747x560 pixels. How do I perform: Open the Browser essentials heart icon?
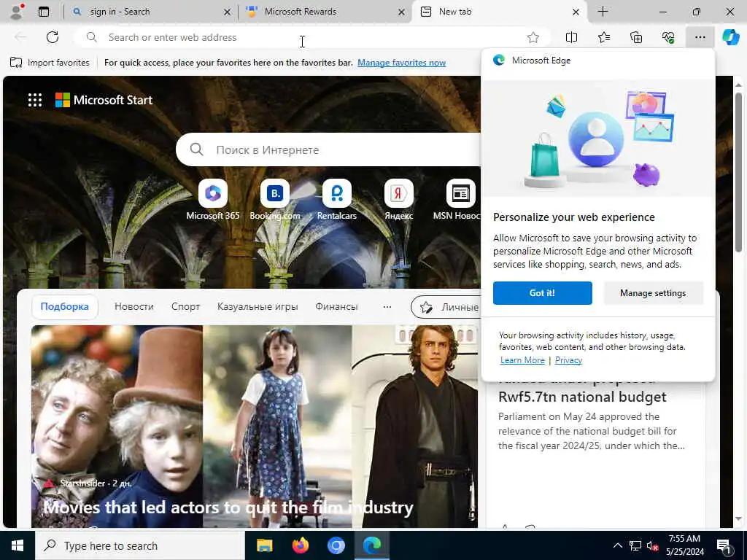pos(668,37)
